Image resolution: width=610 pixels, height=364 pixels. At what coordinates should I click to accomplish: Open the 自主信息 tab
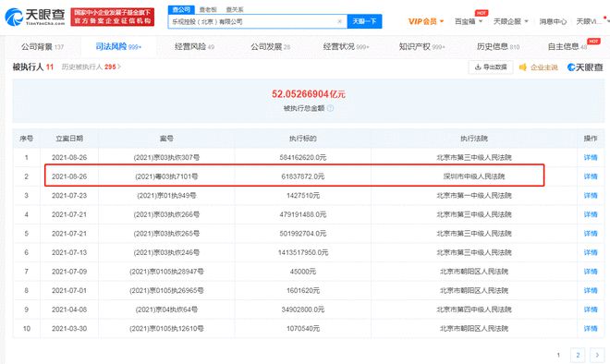pyautogui.click(x=567, y=47)
